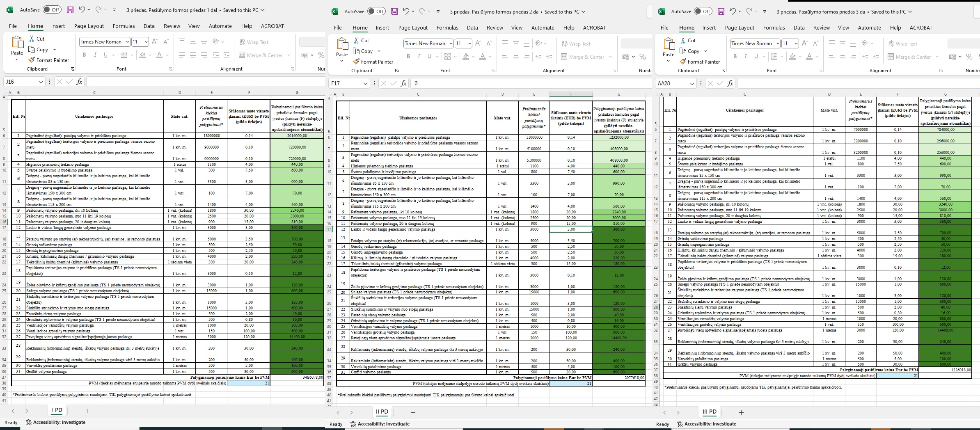The height and width of the screenshot is (430, 980).
Task: Enable AutoSave in the priedas 2 window
Action: click(376, 11)
